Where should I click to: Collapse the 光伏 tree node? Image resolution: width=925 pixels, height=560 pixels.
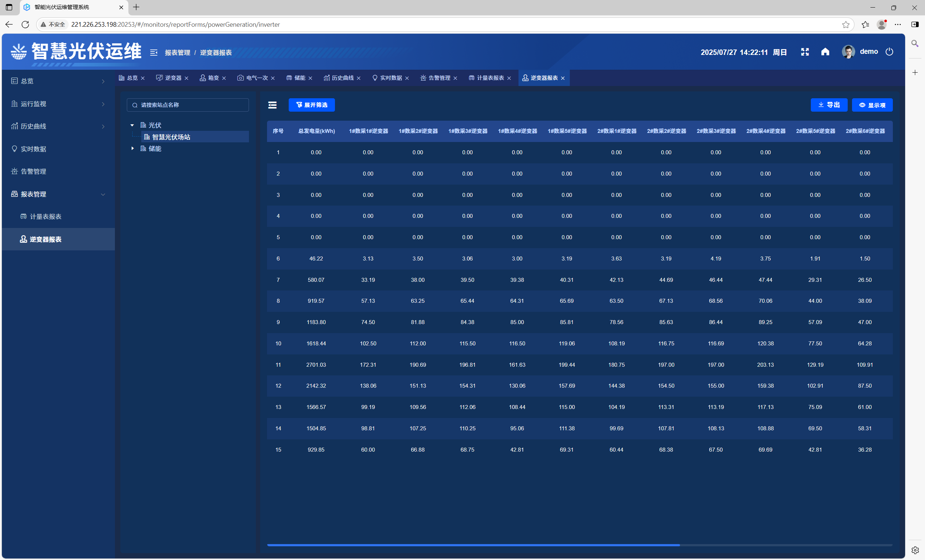[x=132, y=125]
